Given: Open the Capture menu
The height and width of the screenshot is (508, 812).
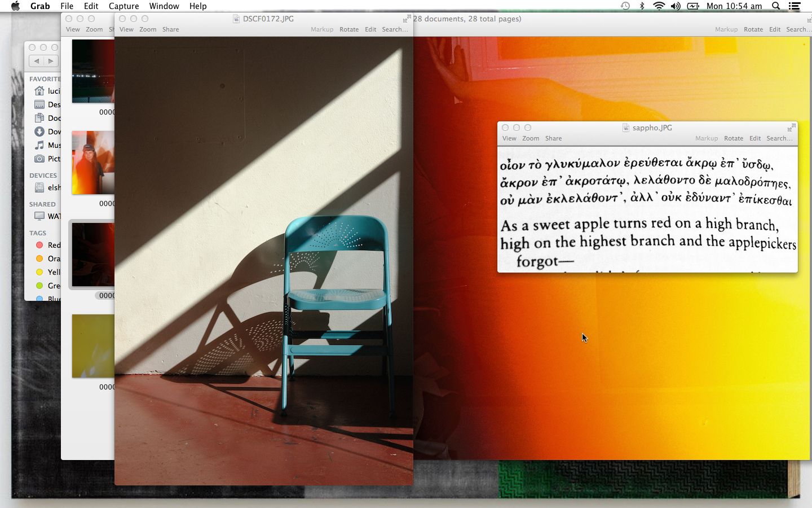Looking at the screenshot, I should tap(123, 6).
